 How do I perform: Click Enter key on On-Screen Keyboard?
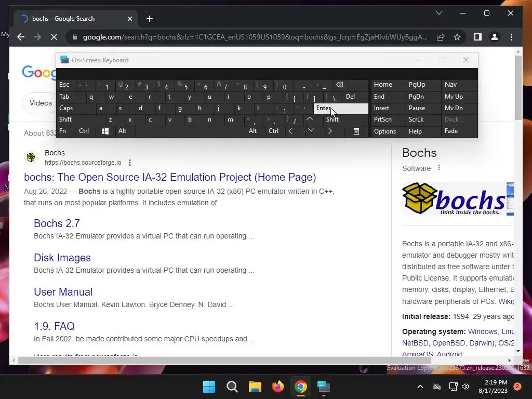coord(341,108)
